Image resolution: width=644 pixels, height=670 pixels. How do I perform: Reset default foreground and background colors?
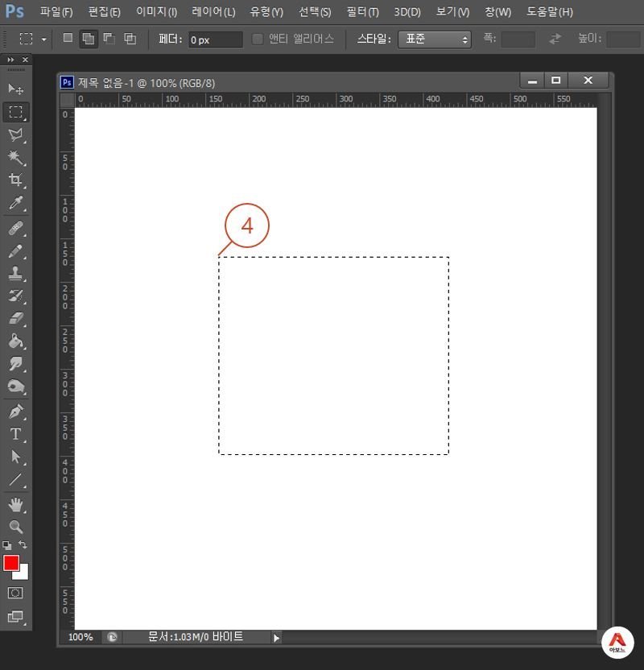7,545
